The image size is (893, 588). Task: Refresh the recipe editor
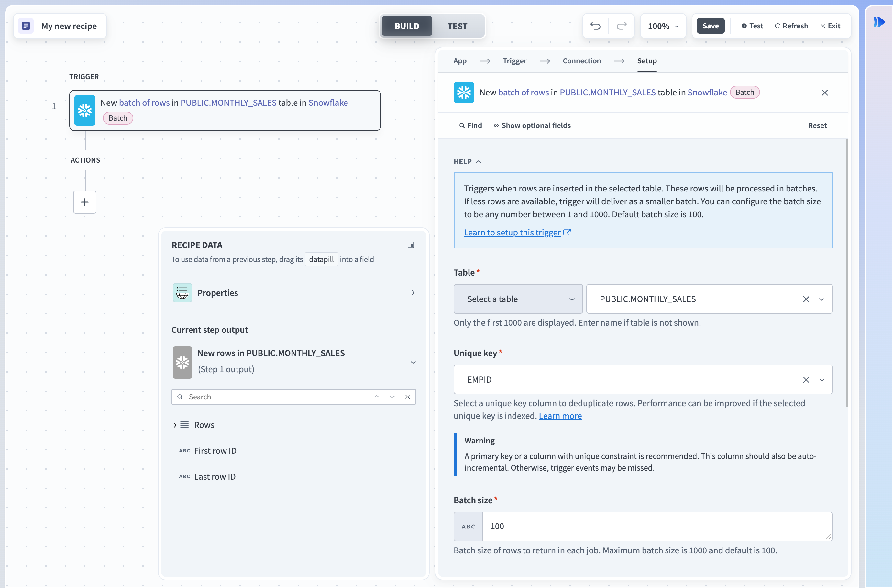791,26
